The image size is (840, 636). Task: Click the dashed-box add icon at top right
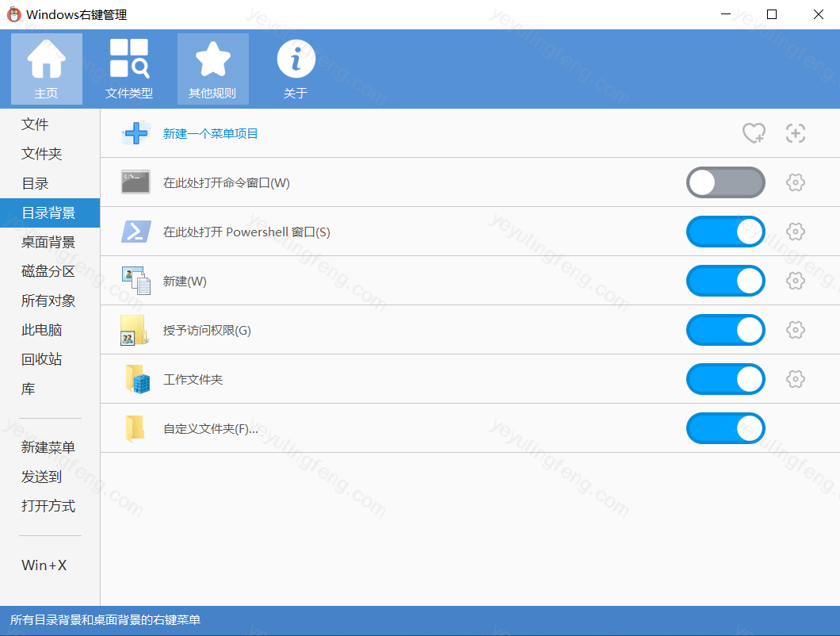[796, 133]
